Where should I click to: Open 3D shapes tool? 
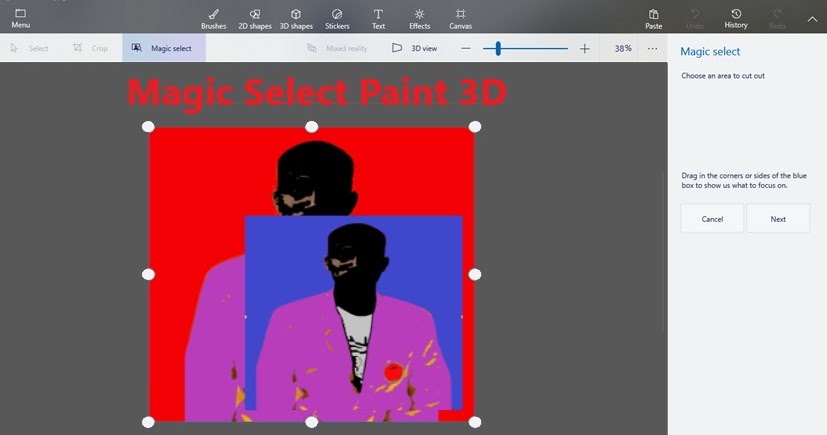(296, 18)
